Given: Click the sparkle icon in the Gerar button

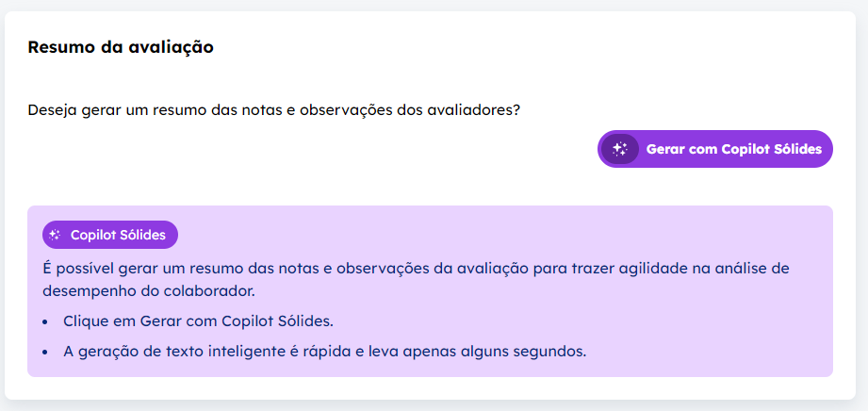Looking at the screenshot, I should 620,149.
